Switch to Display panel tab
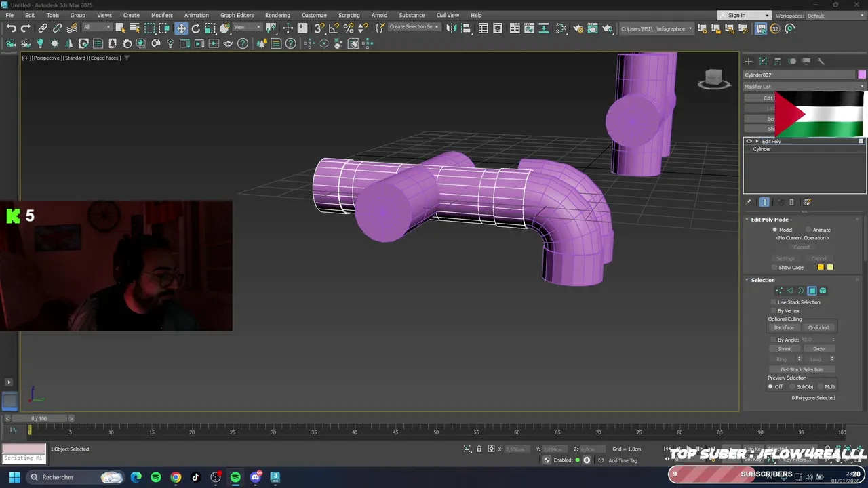 pyautogui.click(x=806, y=61)
